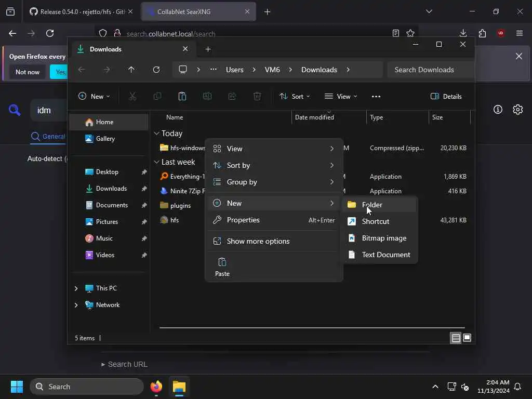Click the Copy icon in Explorer toolbar
This screenshot has width=532, height=399.
click(x=157, y=96)
